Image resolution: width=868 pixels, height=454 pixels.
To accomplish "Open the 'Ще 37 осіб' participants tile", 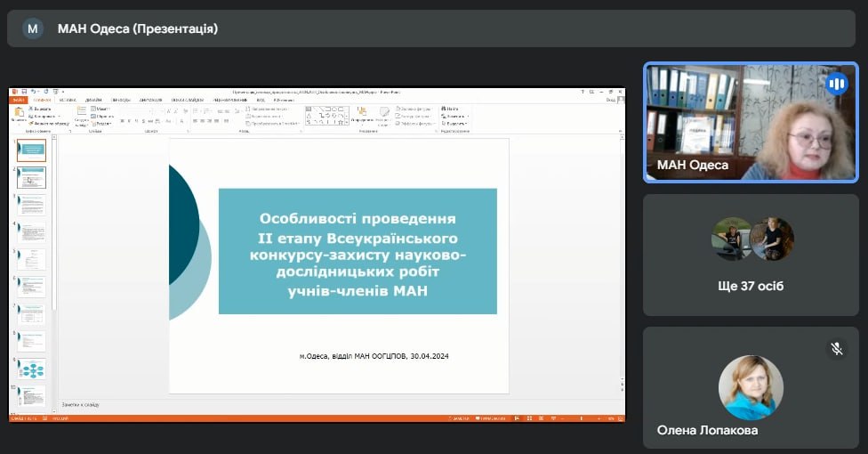I will coord(752,255).
